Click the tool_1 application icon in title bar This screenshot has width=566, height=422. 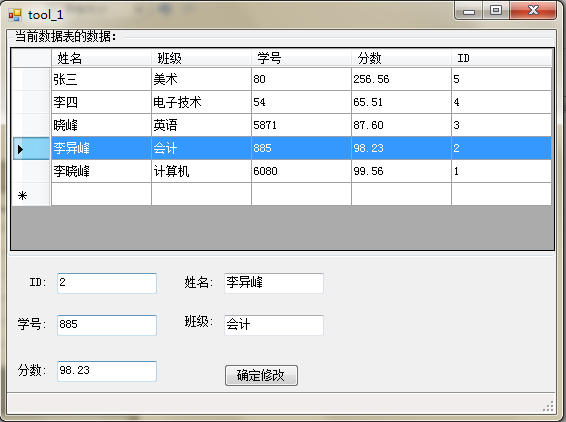(15, 15)
